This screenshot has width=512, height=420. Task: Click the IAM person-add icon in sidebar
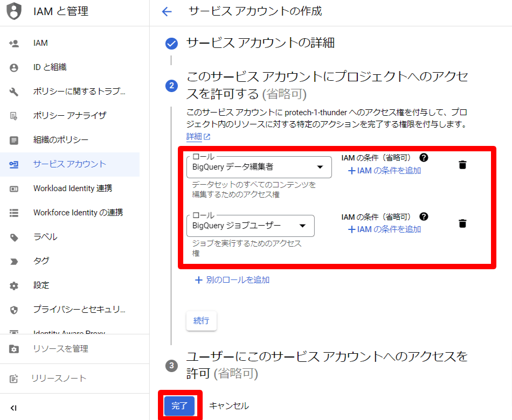[x=13, y=43]
